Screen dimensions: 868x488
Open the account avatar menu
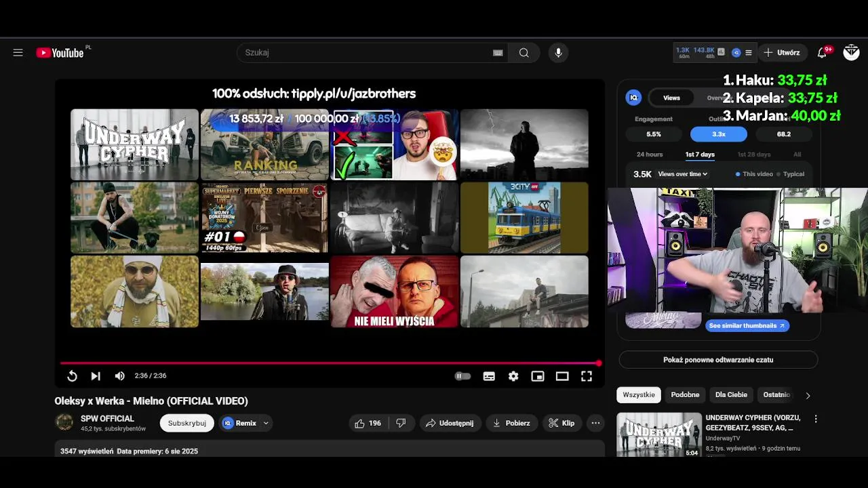(x=851, y=52)
